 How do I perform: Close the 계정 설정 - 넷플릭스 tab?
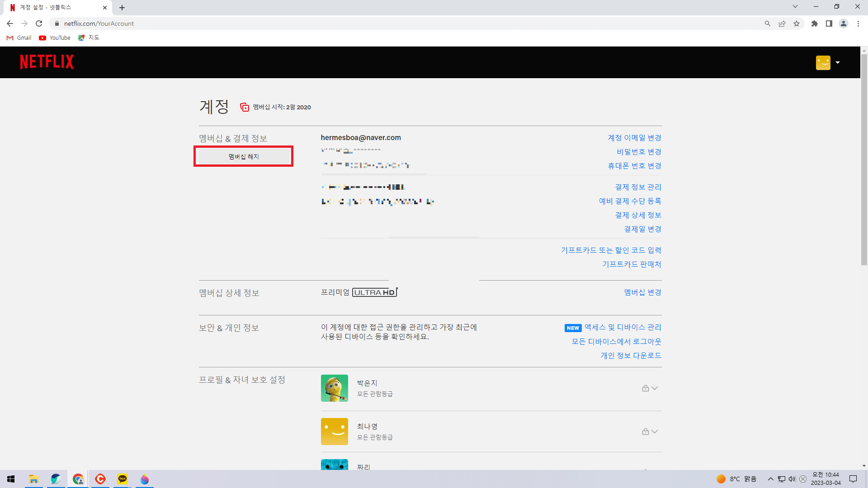click(105, 8)
